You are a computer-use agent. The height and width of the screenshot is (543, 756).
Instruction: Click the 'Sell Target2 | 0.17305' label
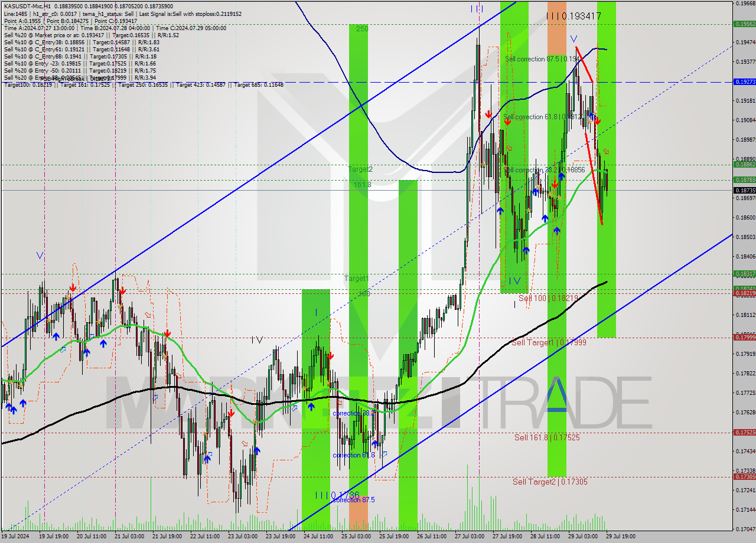[550, 482]
